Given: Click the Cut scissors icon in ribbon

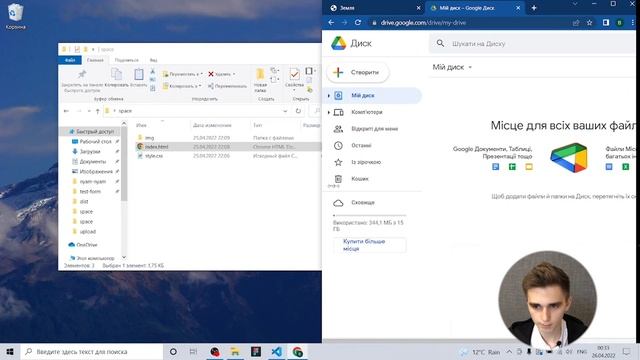Looking at the screenshot, I should tap(152, 71).
